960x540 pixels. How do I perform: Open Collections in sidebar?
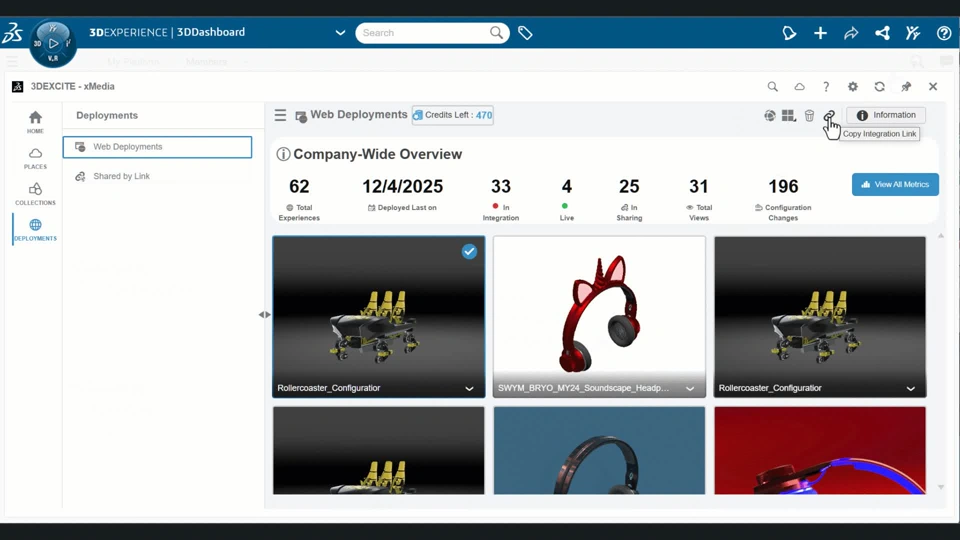(36, 194)
